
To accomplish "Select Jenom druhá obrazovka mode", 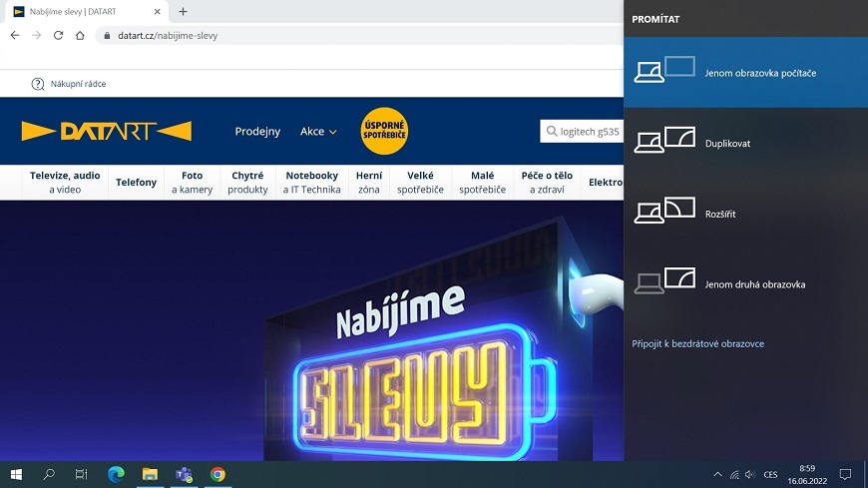I will (745, 284).
